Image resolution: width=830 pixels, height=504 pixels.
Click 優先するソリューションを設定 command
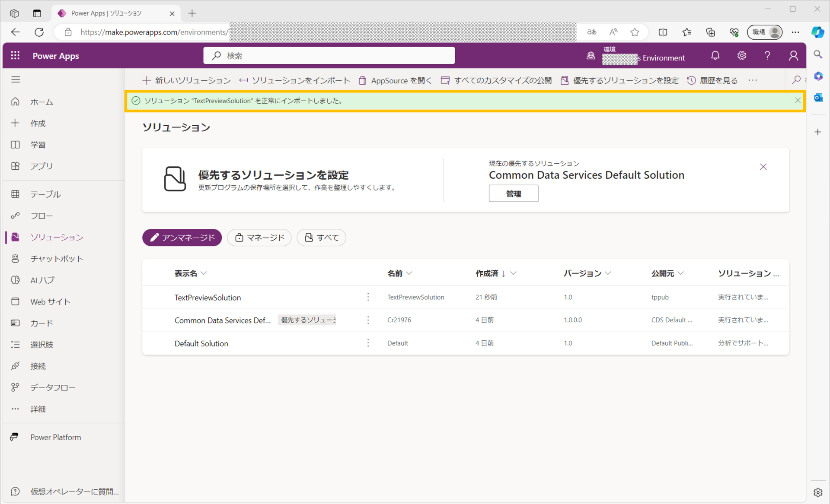click(619, 80)
